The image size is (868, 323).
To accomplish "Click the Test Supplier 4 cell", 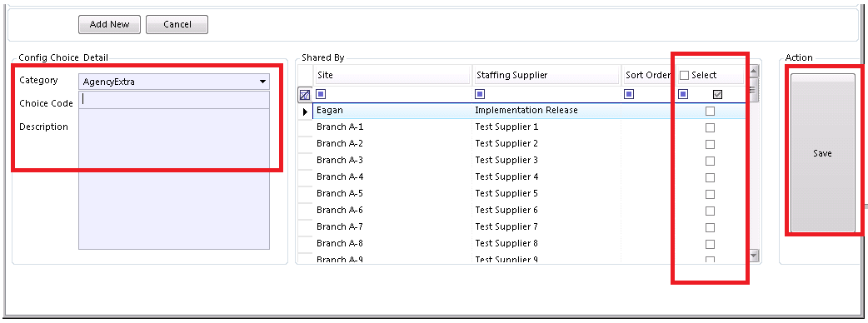I will point(546,177).
